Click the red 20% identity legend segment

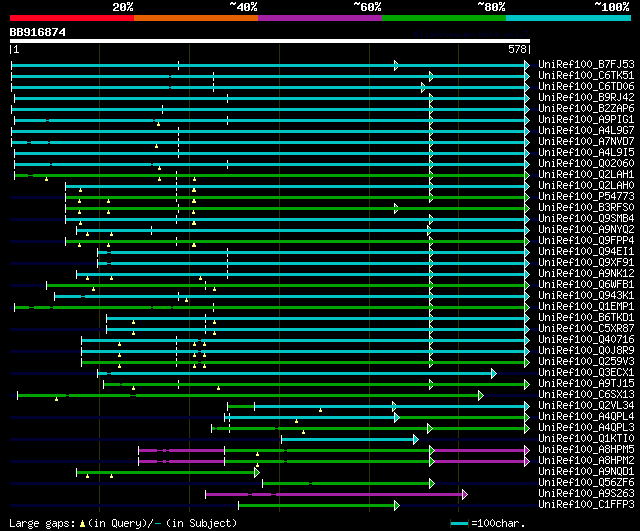pos(72,18)
